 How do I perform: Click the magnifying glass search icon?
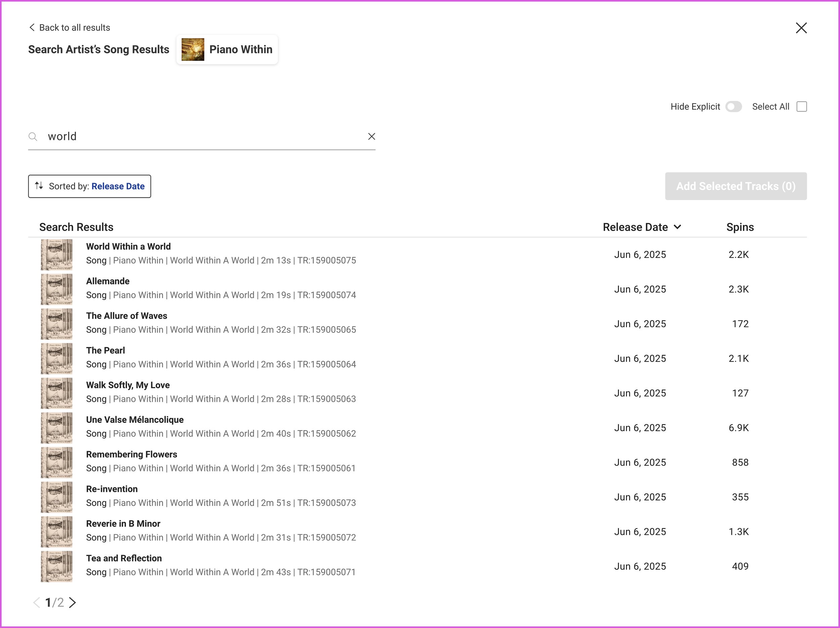coord(33,137)
